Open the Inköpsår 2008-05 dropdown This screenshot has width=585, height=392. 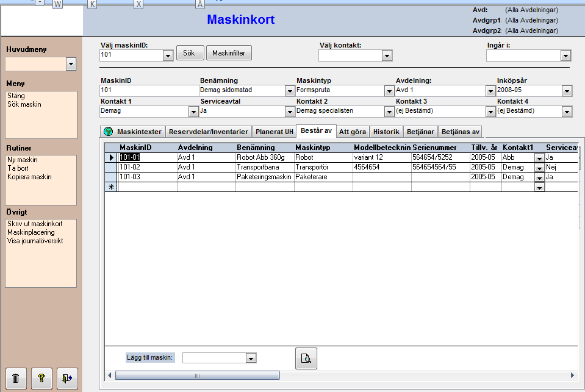click(x=567, y=91)
